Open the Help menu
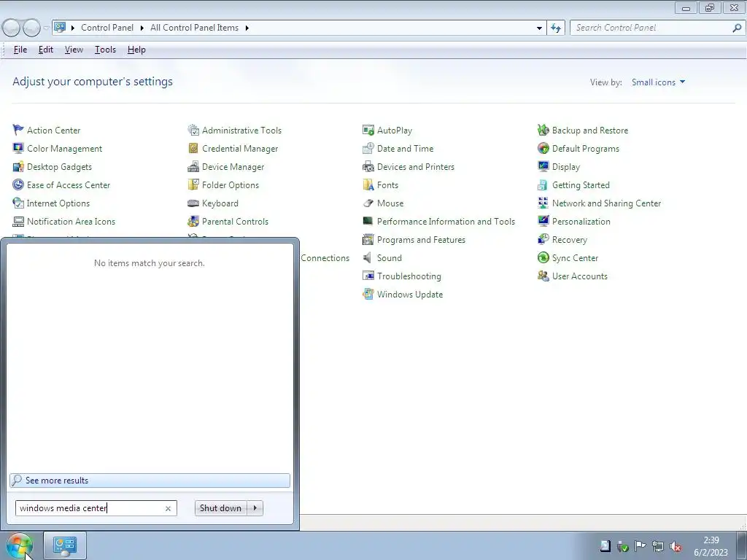 tap(136, 50)
